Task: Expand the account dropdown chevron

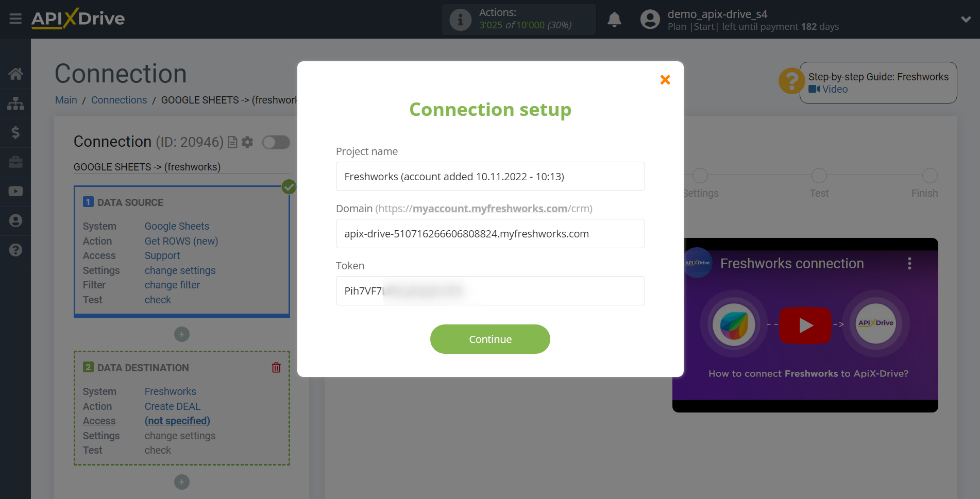Action: point(966,19)
